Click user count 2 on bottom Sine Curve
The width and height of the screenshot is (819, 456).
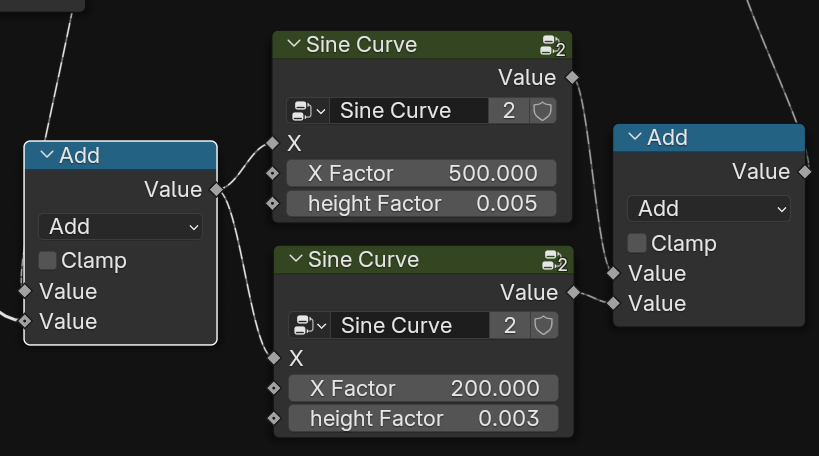[x=511, y=326]
